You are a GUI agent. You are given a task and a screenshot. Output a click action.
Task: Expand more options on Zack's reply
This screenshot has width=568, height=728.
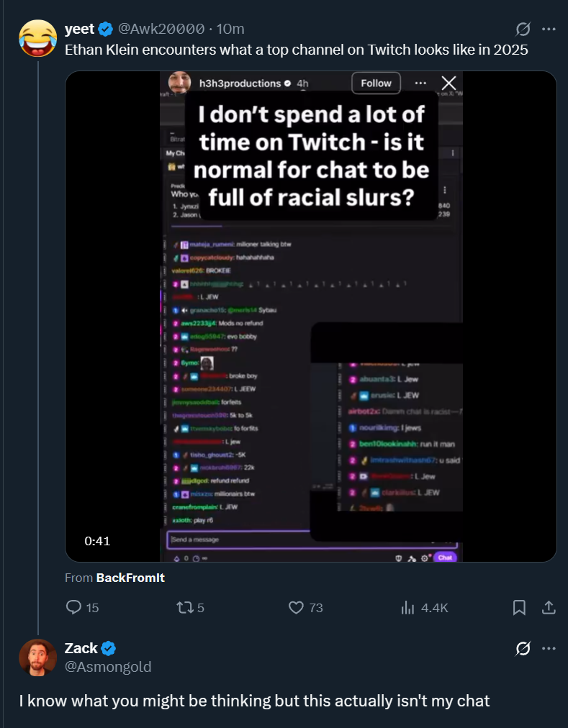point(549,649)
